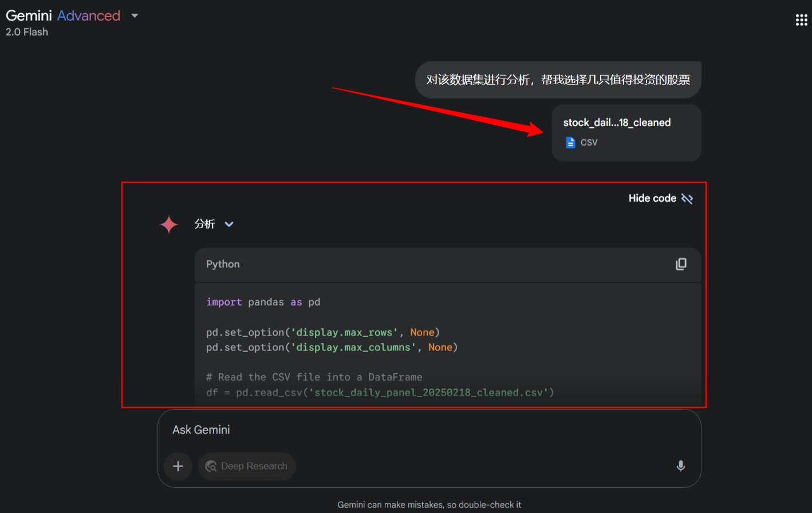Image resolution: width=812 pixels, height=513 pixels.
Task: Click the Ask Gemini input field
Action: point(429,430)
